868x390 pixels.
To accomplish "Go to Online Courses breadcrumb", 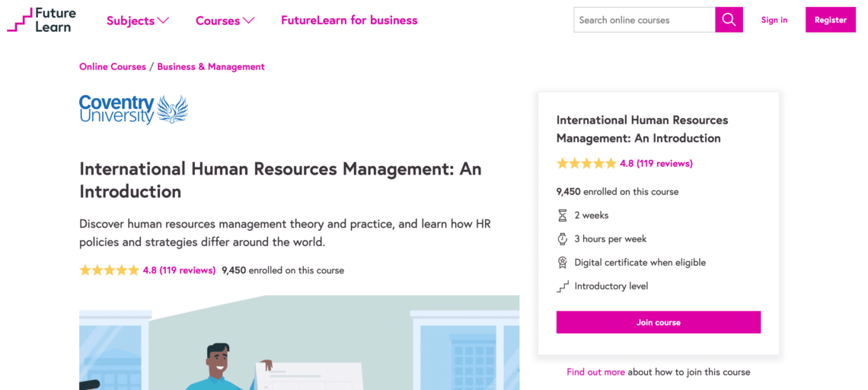I will pyautogui.click(x=113, y=67).
